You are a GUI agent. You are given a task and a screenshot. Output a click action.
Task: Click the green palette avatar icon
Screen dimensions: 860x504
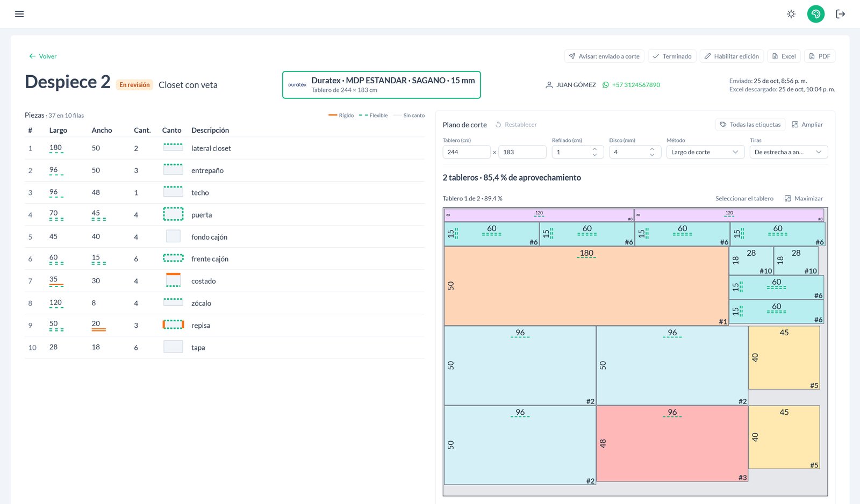pos(816,14)
